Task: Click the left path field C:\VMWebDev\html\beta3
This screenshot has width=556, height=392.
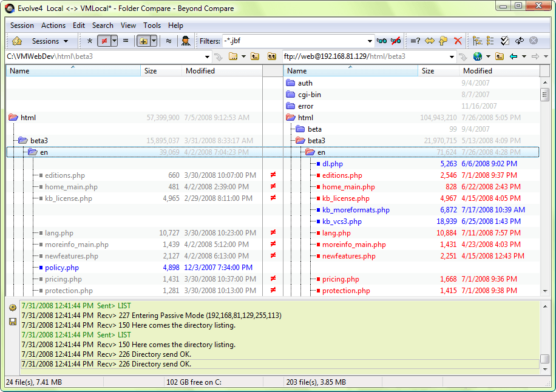Action: tap(104, 56)
